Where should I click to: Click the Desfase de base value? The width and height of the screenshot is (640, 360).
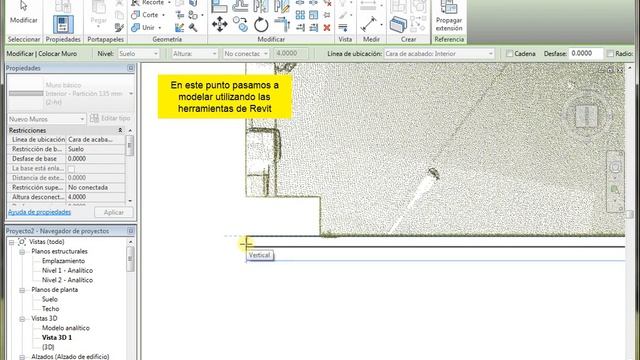pyautogui.click(x=96, y=159)
